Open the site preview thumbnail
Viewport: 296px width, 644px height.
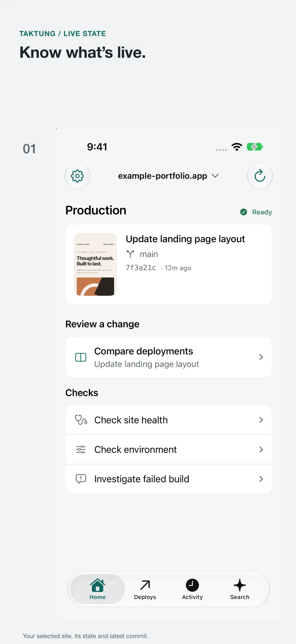click(x=95, y=264)
